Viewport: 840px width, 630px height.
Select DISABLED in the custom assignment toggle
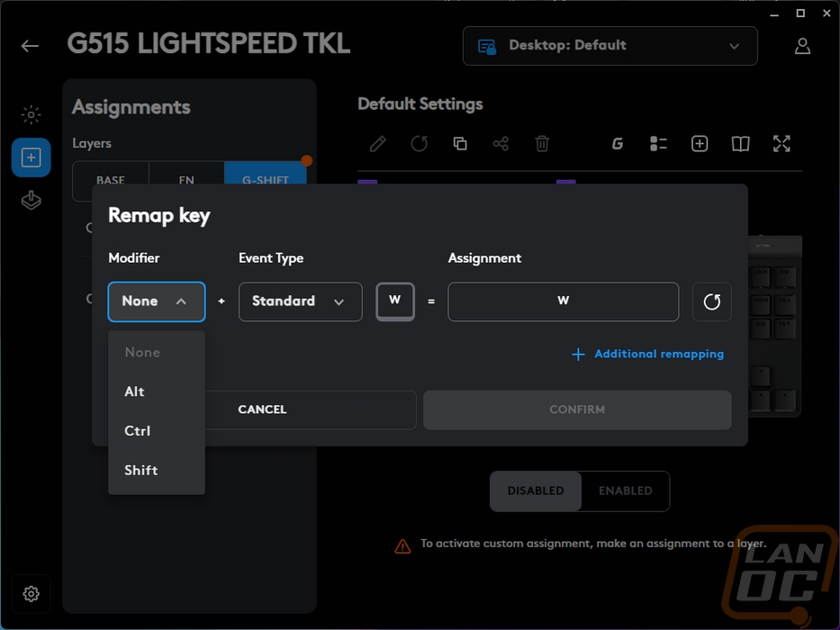[x=536, y=490]
